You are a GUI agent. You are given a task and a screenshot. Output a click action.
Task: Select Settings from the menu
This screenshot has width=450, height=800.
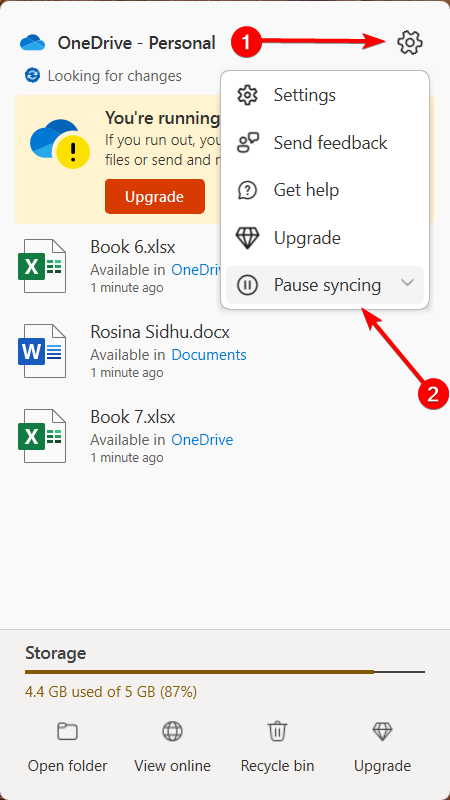[325, 95]
